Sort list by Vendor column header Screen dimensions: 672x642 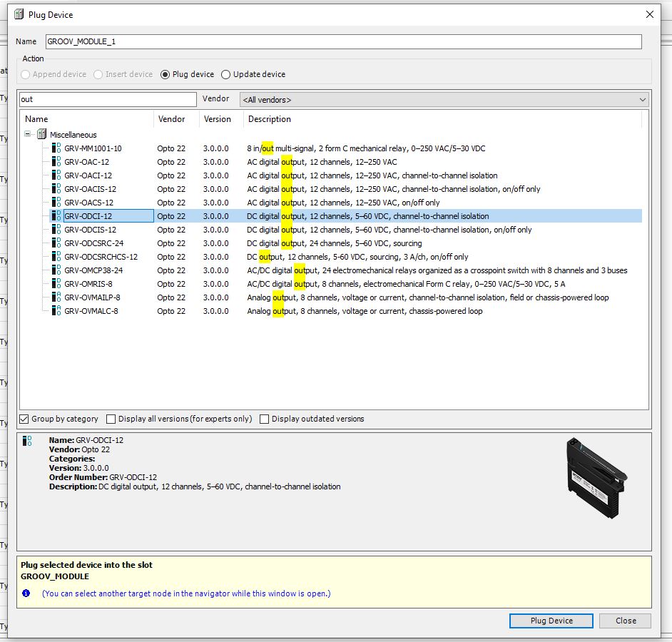pos(176,118)
